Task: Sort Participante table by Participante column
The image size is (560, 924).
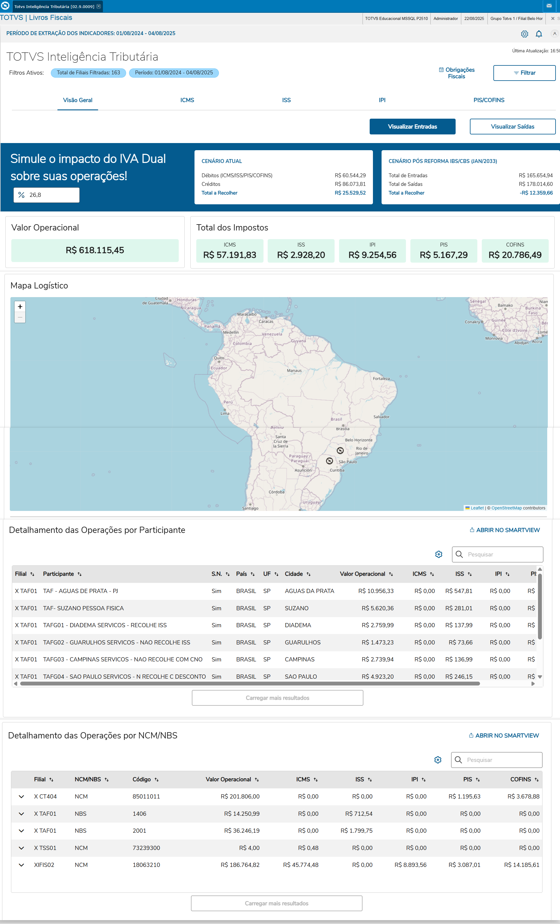Action: (79, 574)
